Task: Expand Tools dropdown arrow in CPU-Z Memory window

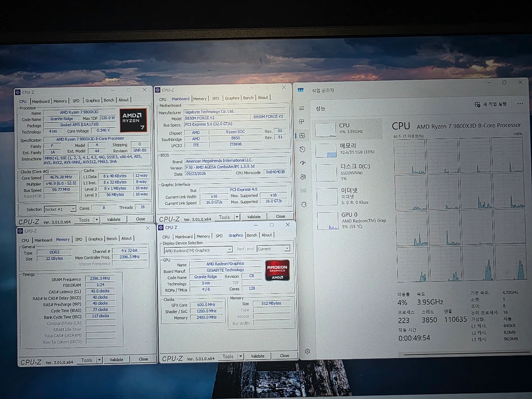Action: (x=99, y=360)
